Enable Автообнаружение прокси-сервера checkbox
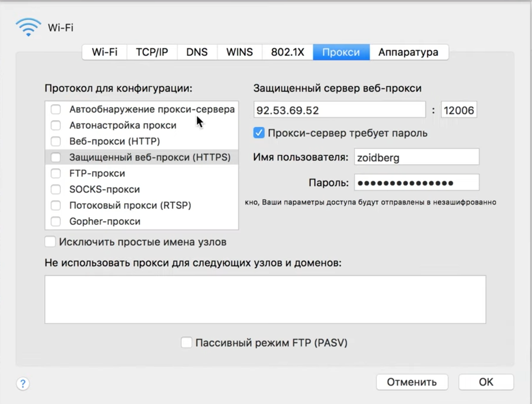 (56, 109)
